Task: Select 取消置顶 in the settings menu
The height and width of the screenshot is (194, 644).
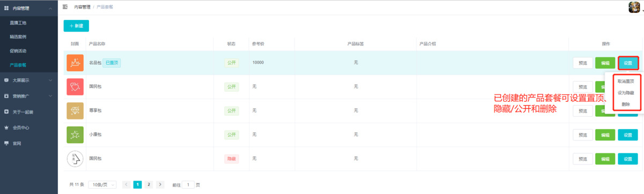Action: pyautogui.click(x=626, y=81)
